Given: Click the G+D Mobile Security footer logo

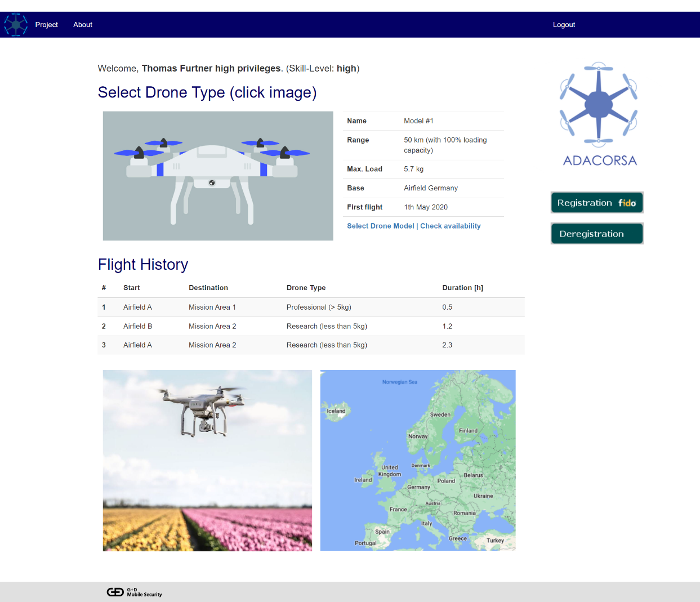Looking at the screenshot, I should click(x=135, y=592).
